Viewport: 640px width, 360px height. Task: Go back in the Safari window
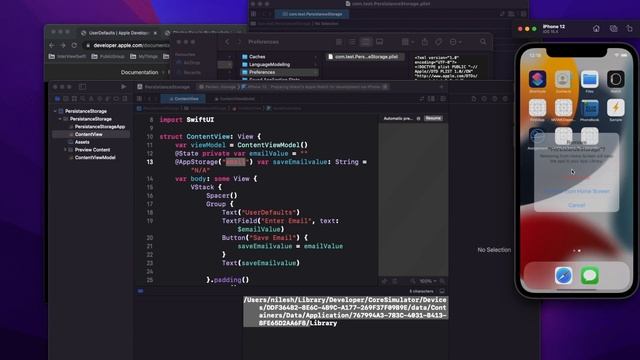click(x=51, y=45)
